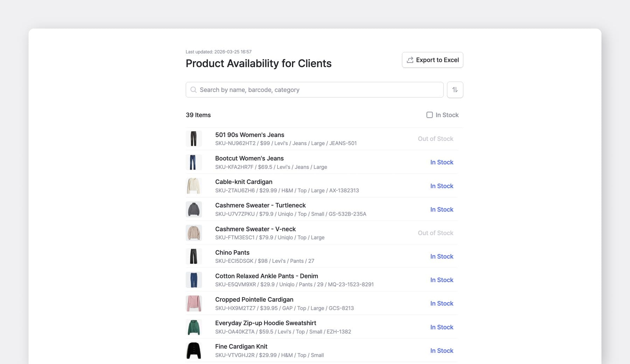
Task: Click the 501 90s Women's Jeans product image
Action: pyautogui.click(x=194, y=138)
